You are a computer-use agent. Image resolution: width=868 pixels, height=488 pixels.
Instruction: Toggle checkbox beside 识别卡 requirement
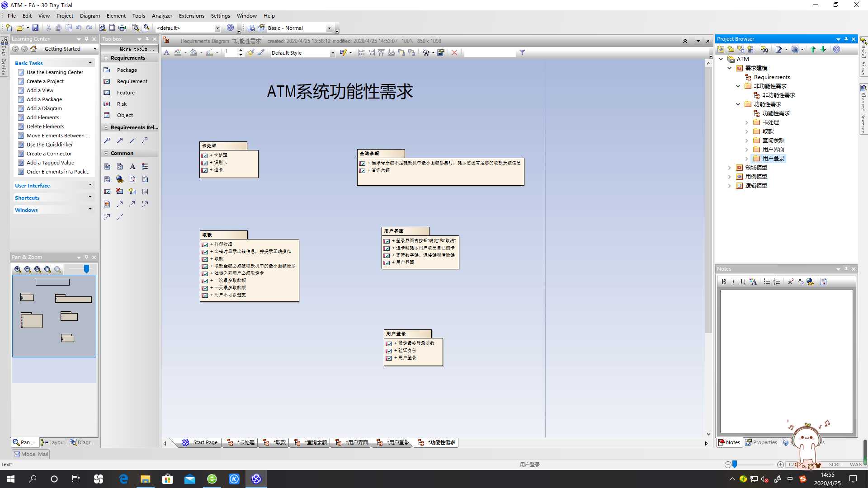coord(205,163)
